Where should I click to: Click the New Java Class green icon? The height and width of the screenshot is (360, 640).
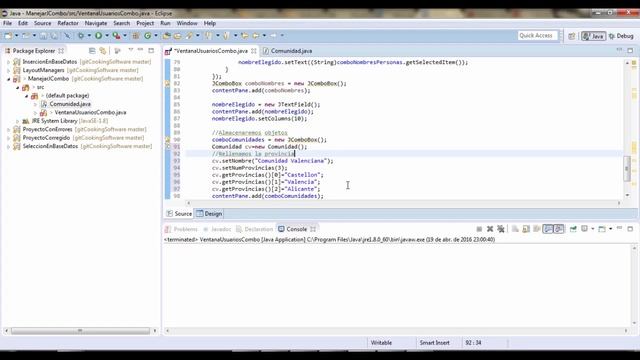point(148,36)
